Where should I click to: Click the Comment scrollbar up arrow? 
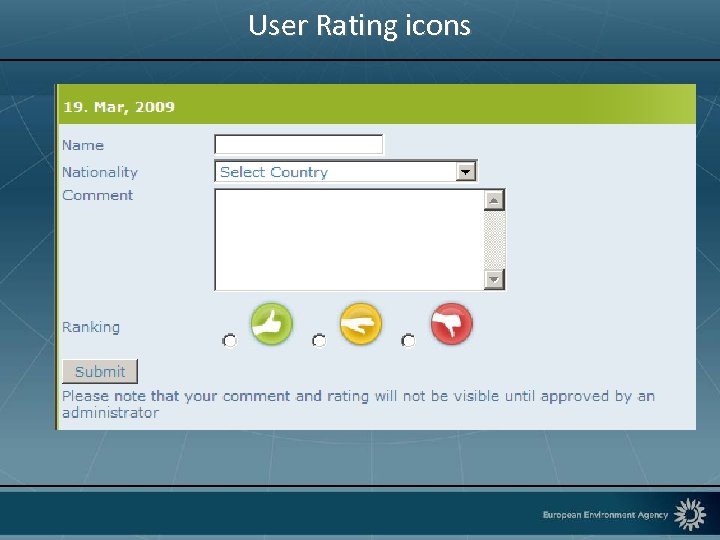point(494,200)
